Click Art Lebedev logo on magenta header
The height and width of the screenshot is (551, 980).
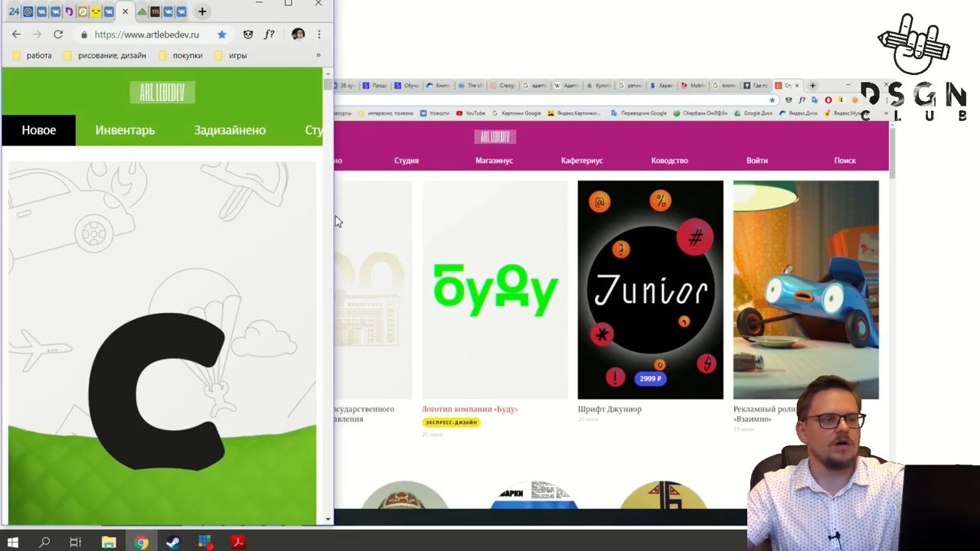tap(495, 137)
